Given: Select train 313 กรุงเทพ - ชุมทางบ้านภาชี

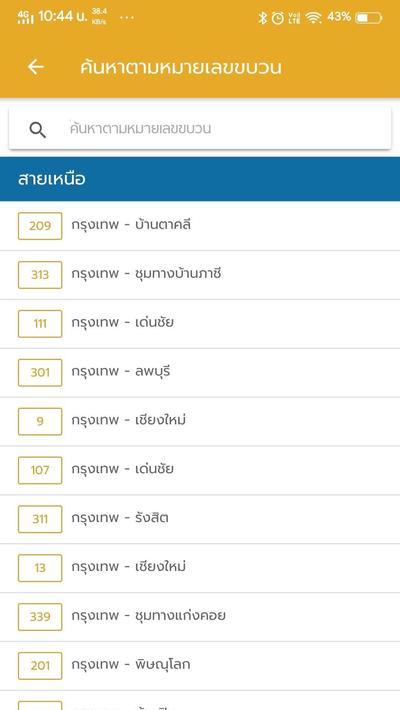Looking at the screenshot, I should pyautogui.click(x=200, y=274).
